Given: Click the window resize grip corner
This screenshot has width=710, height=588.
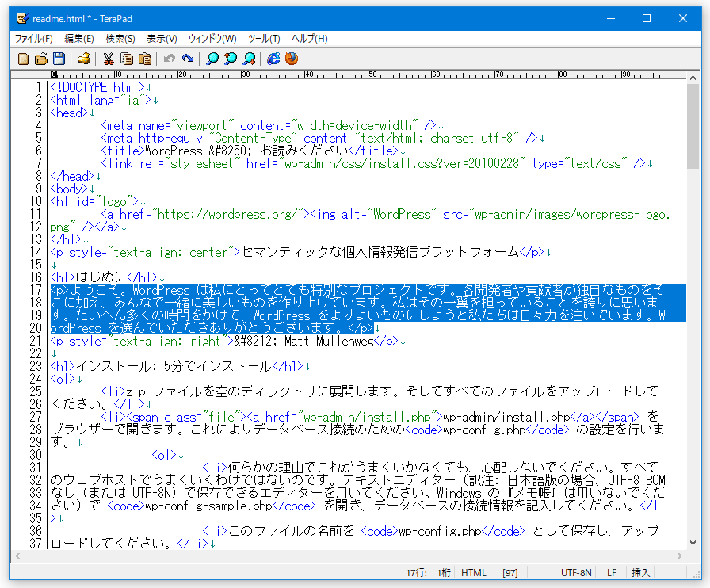Looking at the screenshot, I should [x=697, y=575].
